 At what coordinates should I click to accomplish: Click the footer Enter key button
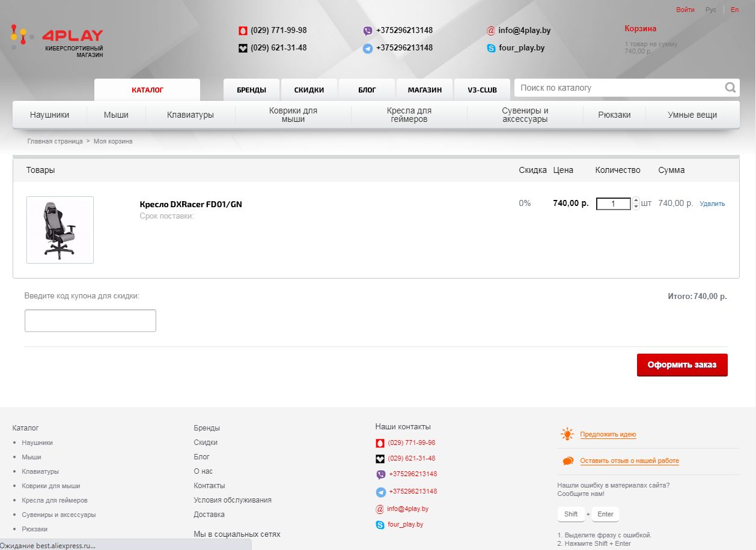coord(605,514)
